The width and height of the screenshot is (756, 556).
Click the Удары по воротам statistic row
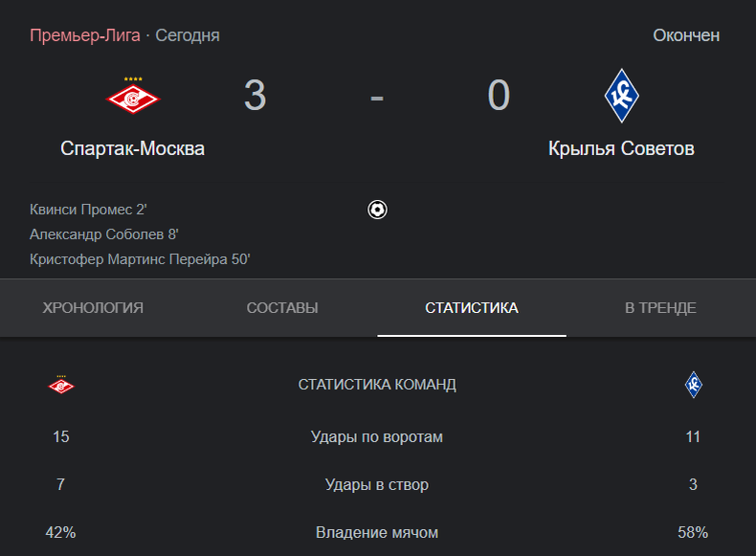[x=377, y=437]
